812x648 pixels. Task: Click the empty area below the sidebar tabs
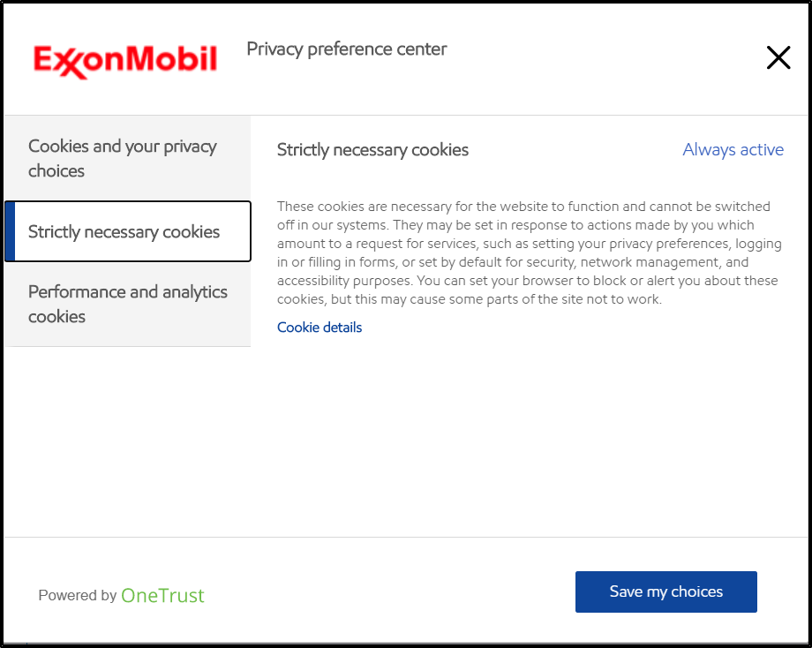pyautogui.click(x=127, y=441)
